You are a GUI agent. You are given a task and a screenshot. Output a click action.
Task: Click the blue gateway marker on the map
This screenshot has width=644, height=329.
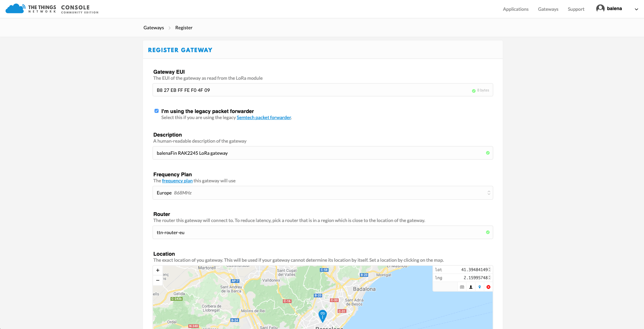pos(322,316)
